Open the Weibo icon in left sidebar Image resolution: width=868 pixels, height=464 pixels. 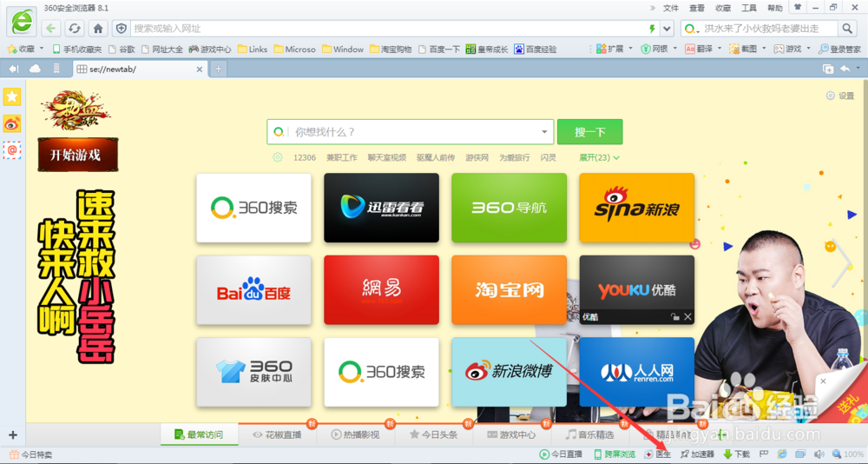pos(11,123)
